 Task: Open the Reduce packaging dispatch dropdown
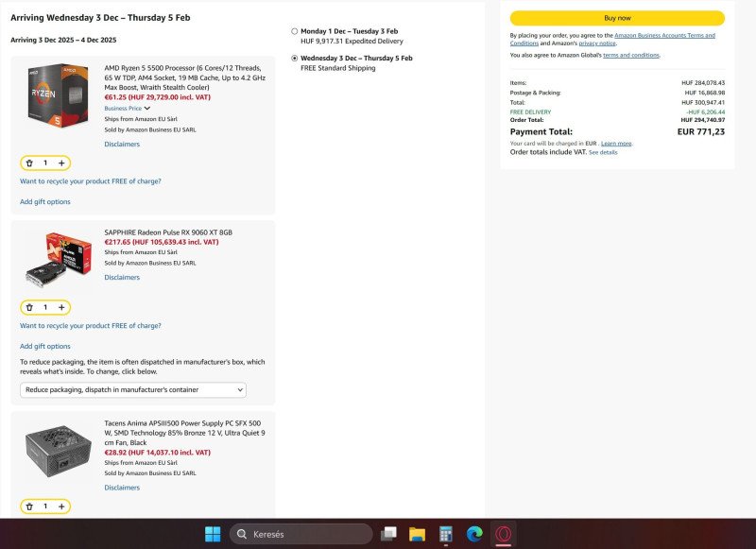(x=133, y=389)
